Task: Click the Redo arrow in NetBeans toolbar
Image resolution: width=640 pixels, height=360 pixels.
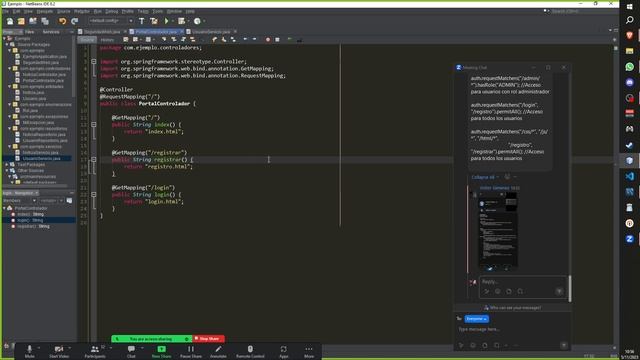Action: (x=74, y=21)
